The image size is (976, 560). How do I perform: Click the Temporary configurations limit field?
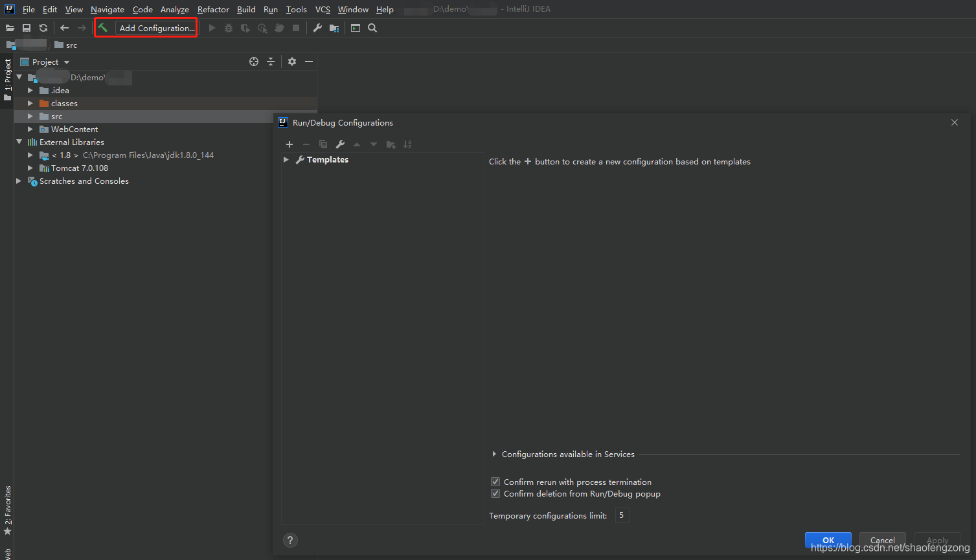point(622,515)
